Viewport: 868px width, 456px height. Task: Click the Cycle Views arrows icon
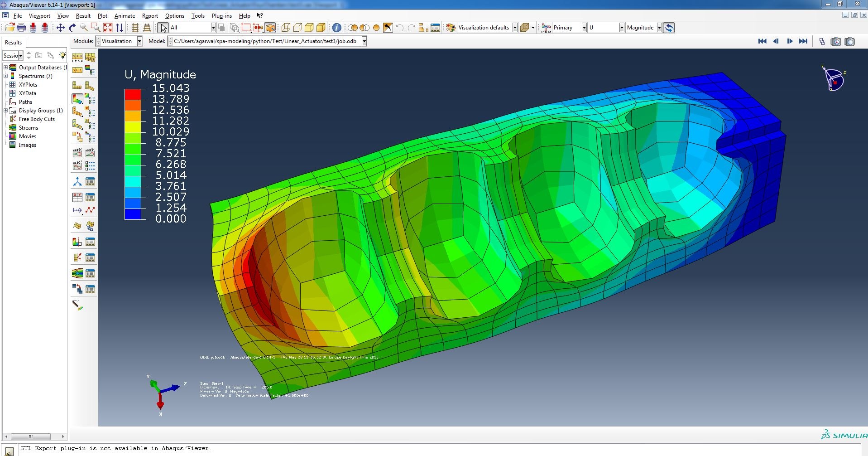(120, 28)
